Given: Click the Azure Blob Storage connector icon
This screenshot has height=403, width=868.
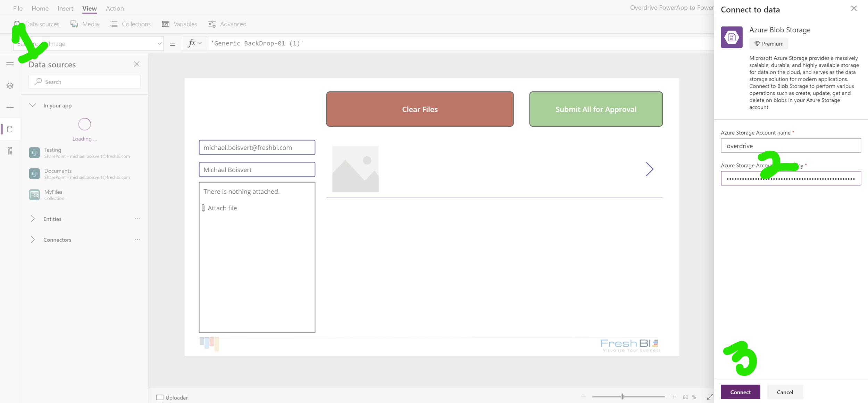Looking at the screenshot, I should [732, 37].
